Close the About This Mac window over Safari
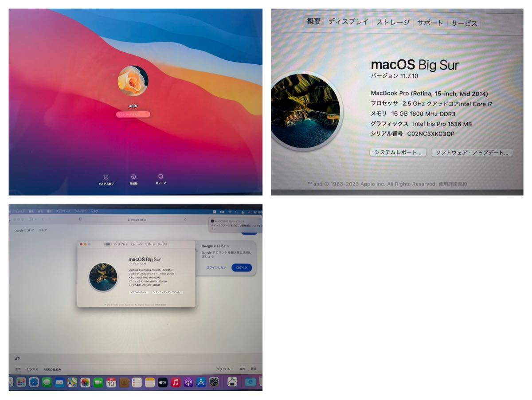Viewport: 532px width, 400px height. 81,244
